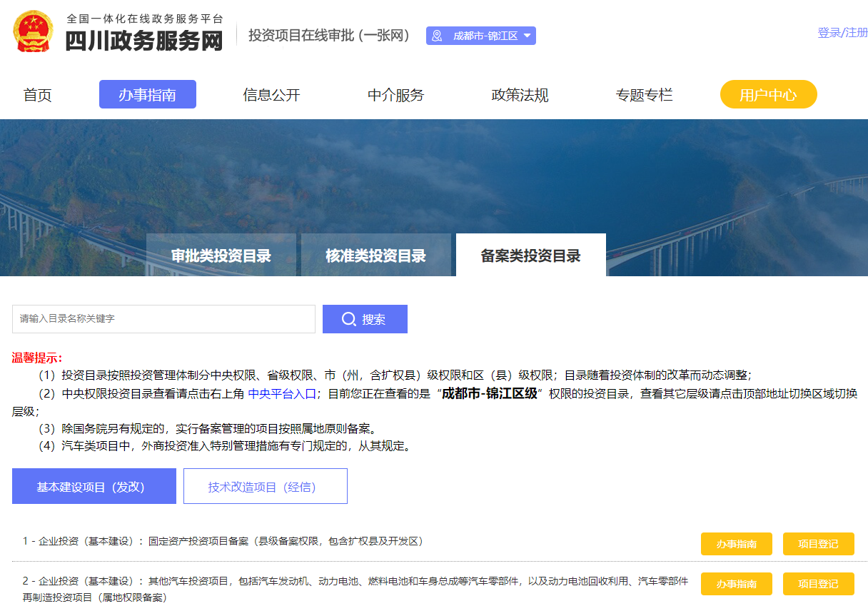Viewport: 868px width, 606px height.
Task: Select 技术改造项目（经信） category
Action: [265, 487]
